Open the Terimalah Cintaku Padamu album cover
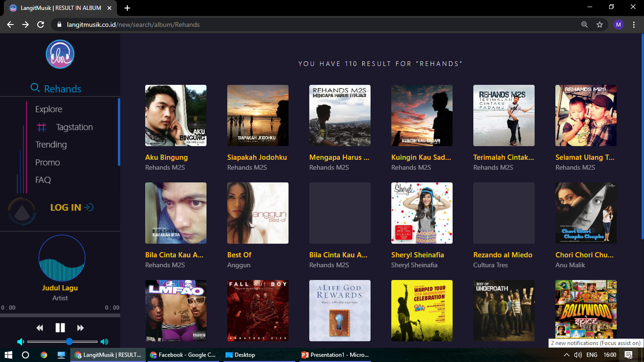 504,115
